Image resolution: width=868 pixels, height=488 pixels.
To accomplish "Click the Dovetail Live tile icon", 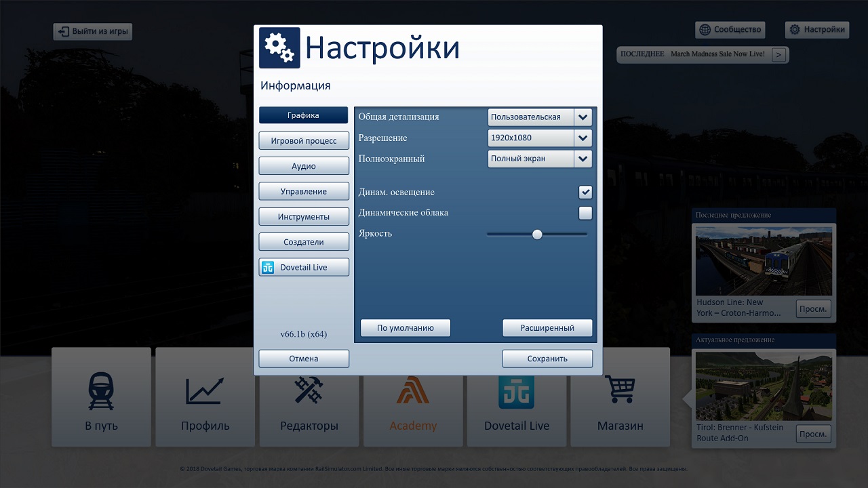I will 516,392.
